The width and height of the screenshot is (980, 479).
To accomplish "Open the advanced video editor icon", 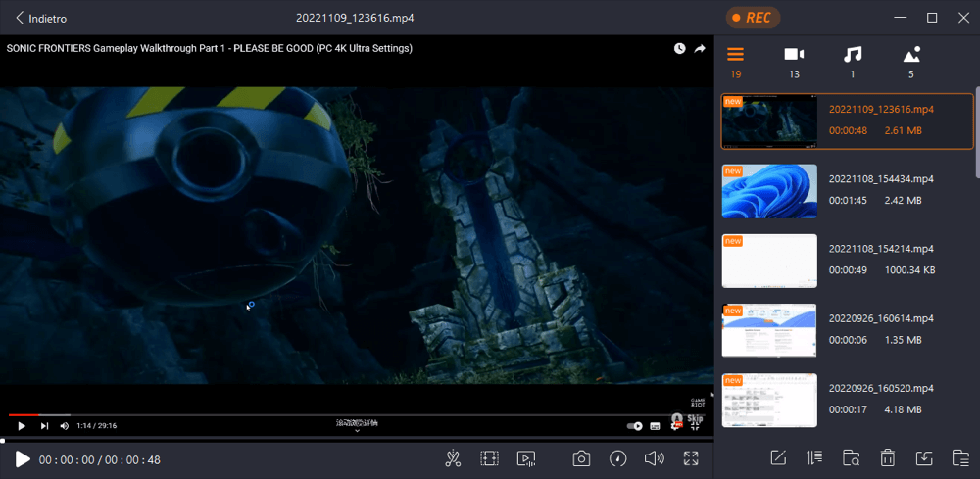I will [x=526, y=459].
